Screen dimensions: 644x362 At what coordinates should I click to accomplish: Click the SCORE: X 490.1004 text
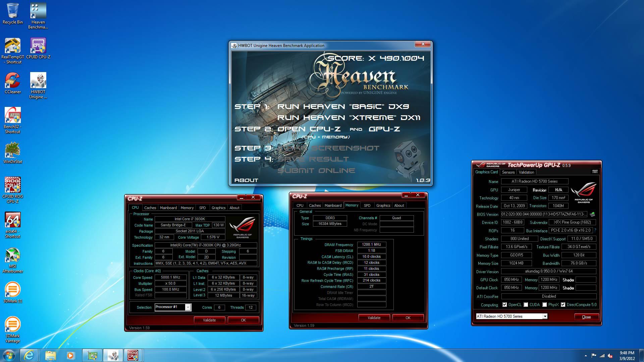coord(376,58)
